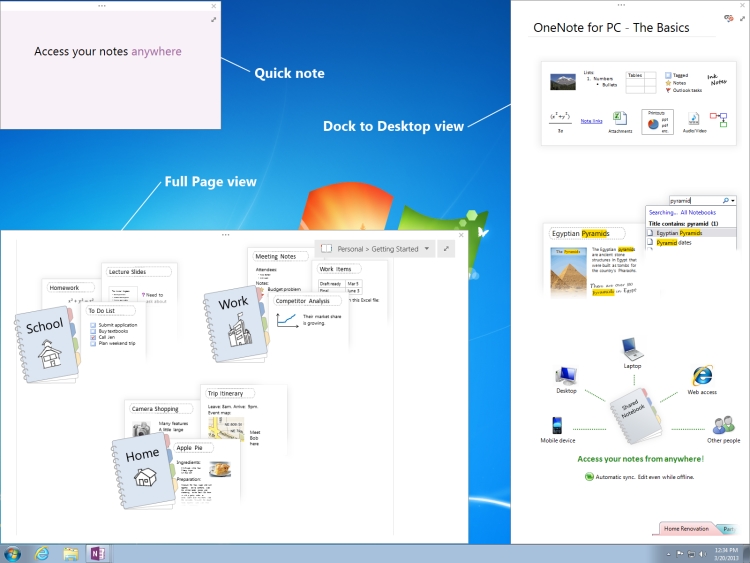
Task: Click the Quick note top drag handle dots
Action: click(102, 6)
